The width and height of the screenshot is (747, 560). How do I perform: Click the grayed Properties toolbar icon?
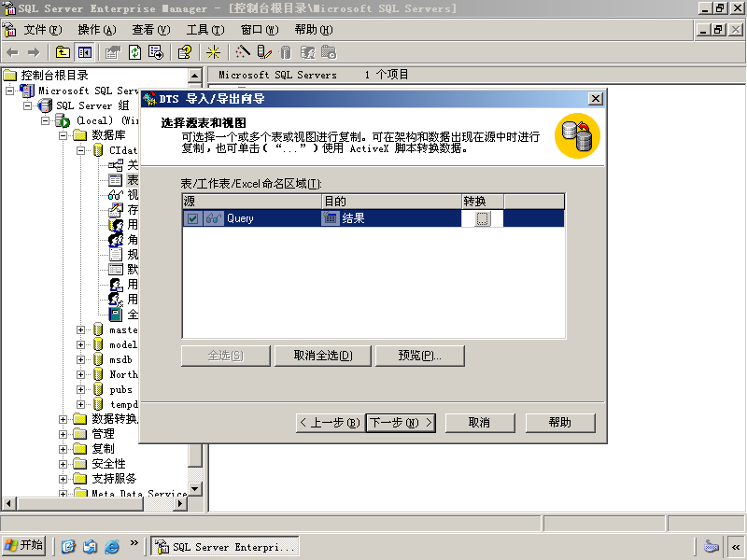[x=113, y=52]
